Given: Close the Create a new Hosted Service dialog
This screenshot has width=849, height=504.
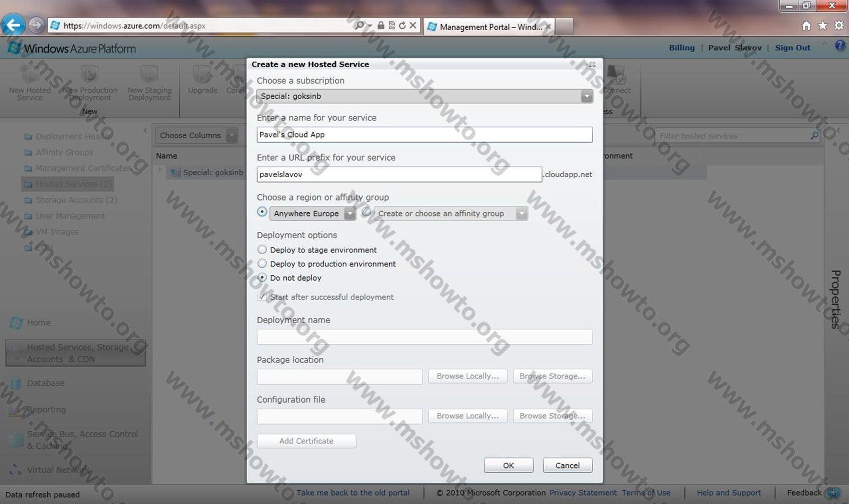Looking at the screenshot, I should 592,64.
